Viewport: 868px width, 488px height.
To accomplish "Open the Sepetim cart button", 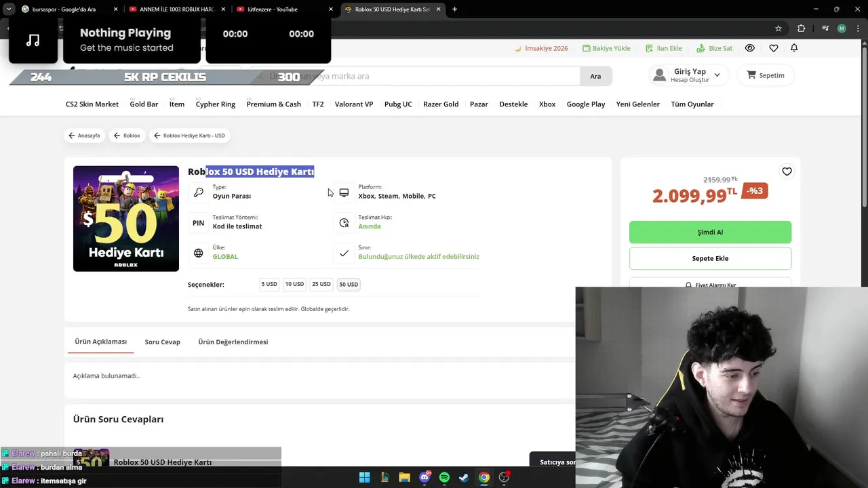I will click(x=766, y=75).
